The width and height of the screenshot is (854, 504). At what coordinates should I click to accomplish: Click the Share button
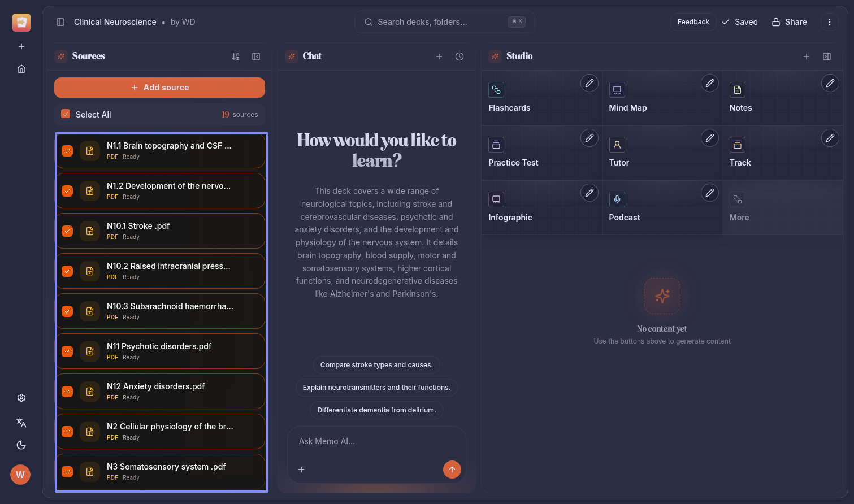point(790,22)
